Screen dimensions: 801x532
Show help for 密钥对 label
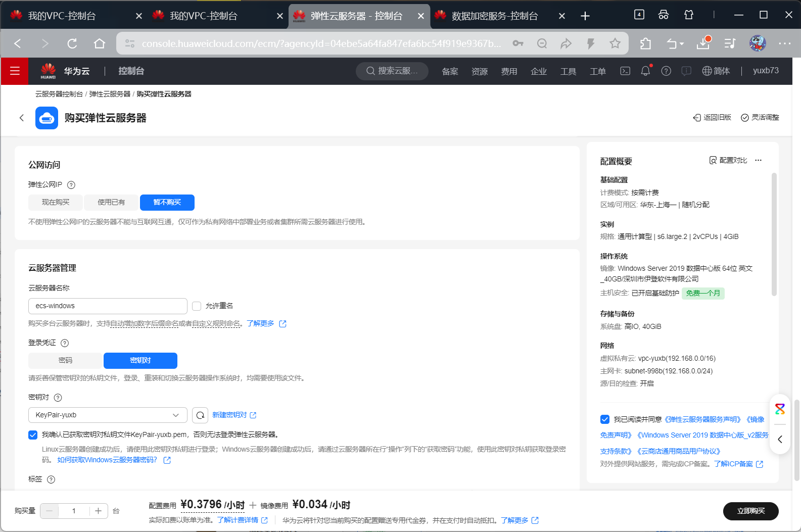(x=58, y=398)
